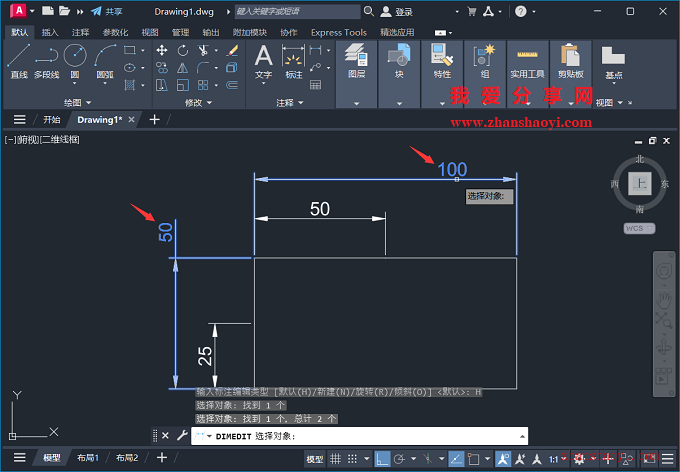Image resolution: width=680 pixels, height=472 pixels.
Task: Insert a Table annotation
Action: [316, 85]
